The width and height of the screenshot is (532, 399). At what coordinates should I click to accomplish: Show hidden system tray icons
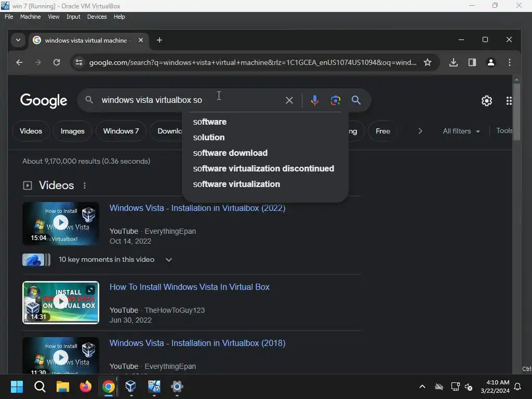point(422,387)
